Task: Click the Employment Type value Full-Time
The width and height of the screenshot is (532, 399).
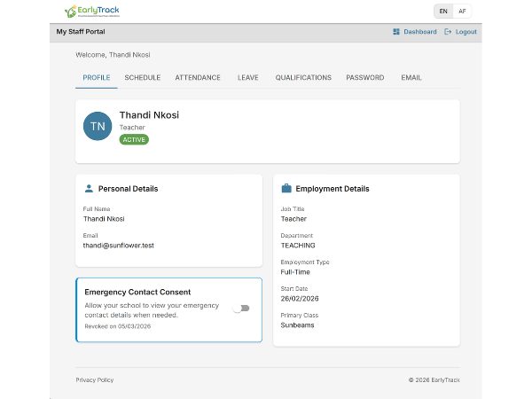Action: click(295, 272)
